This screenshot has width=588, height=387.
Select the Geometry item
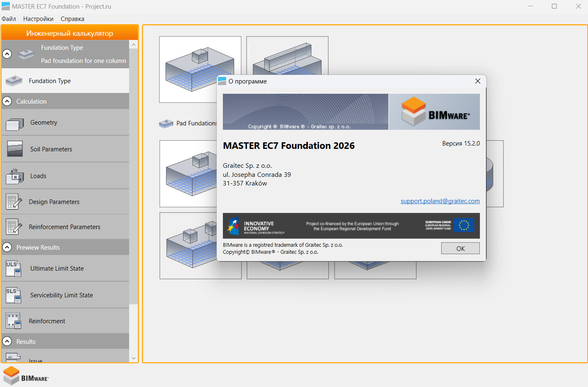pos(65,123)
